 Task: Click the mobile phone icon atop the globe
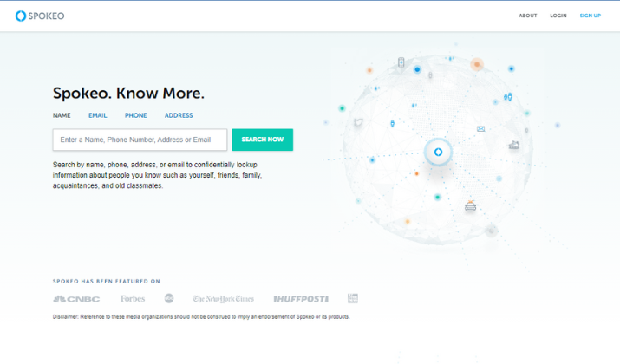pyautogui.click(x=401, y=62)
